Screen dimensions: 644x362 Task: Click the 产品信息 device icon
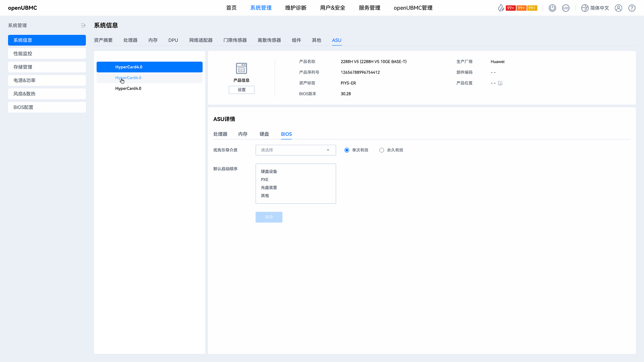241,69
